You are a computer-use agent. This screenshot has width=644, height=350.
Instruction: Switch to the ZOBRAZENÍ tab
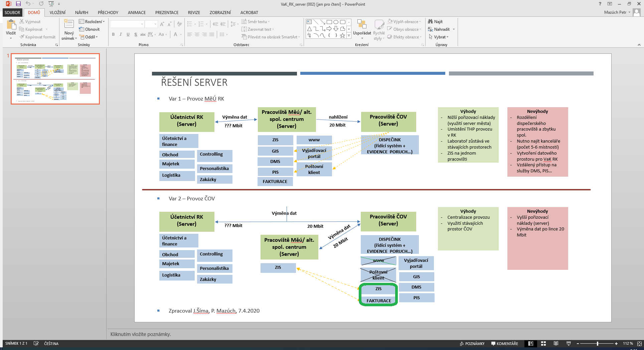coord(220,12)
